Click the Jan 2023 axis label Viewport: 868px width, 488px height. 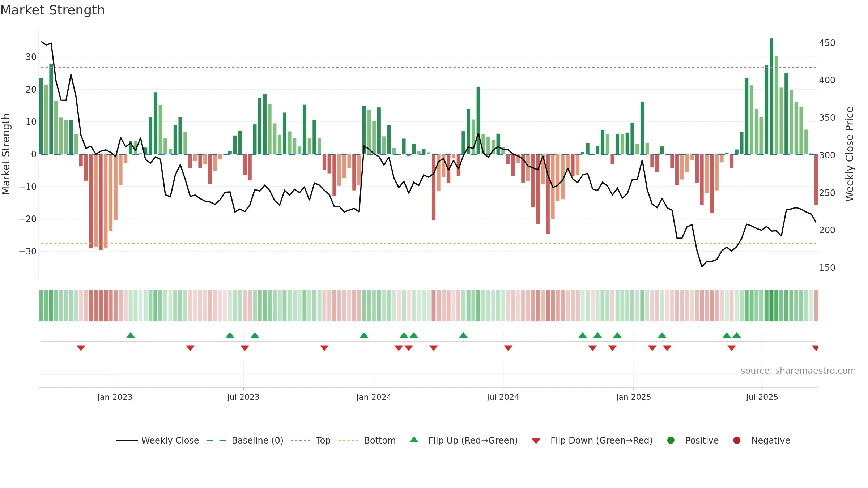[115, 397]
